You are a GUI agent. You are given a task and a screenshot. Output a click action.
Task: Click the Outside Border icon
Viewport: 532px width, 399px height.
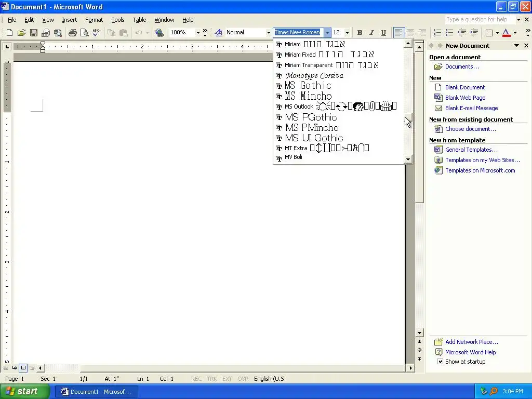[489, 33]
